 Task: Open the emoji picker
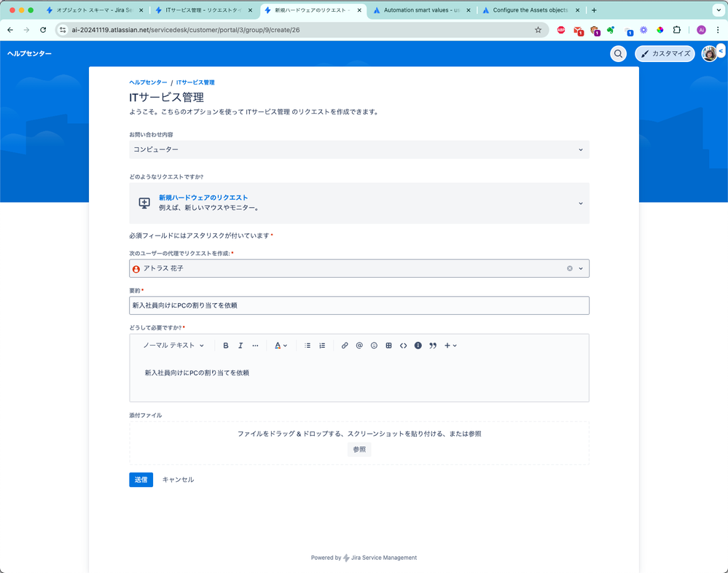coord(374,346)
